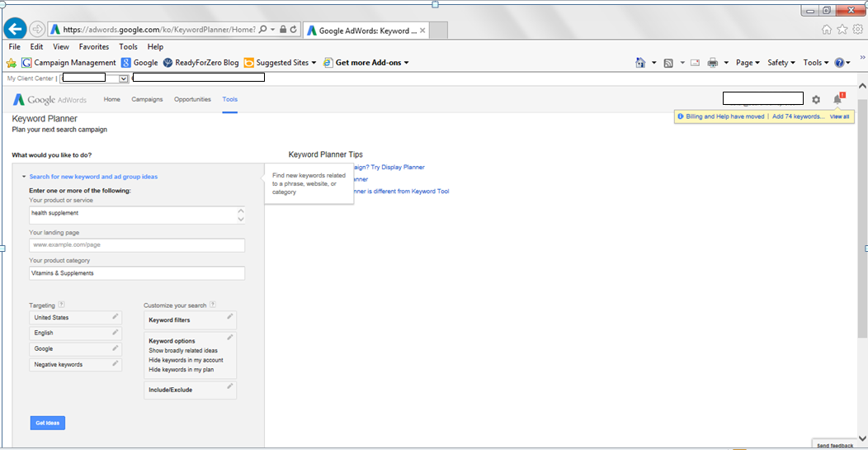Click the address bar search magnifier icon
This screenshot has height=450, width=868.
263,30
